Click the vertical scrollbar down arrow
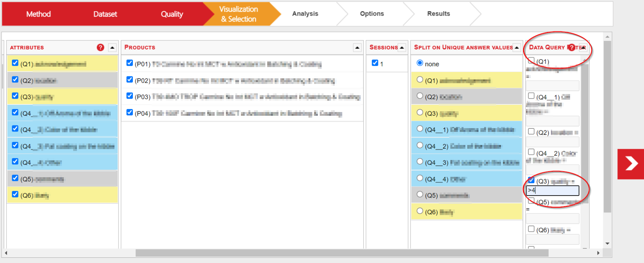This screenshot has height=263, width=644. 607,244
